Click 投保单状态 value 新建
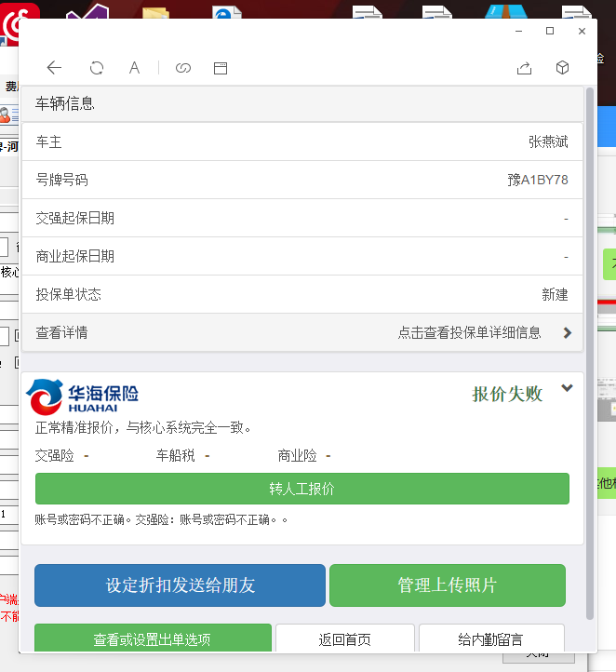The height and width of the screenshot is (672, 616). click(x=556, y=294)
